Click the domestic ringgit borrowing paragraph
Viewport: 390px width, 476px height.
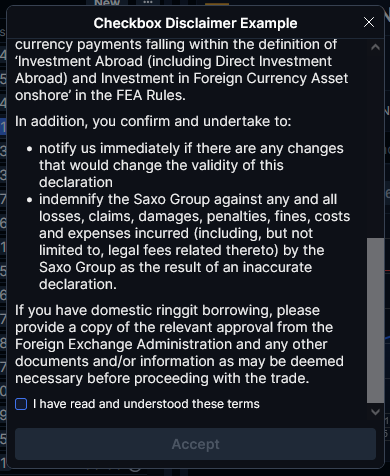coord(179,344)
